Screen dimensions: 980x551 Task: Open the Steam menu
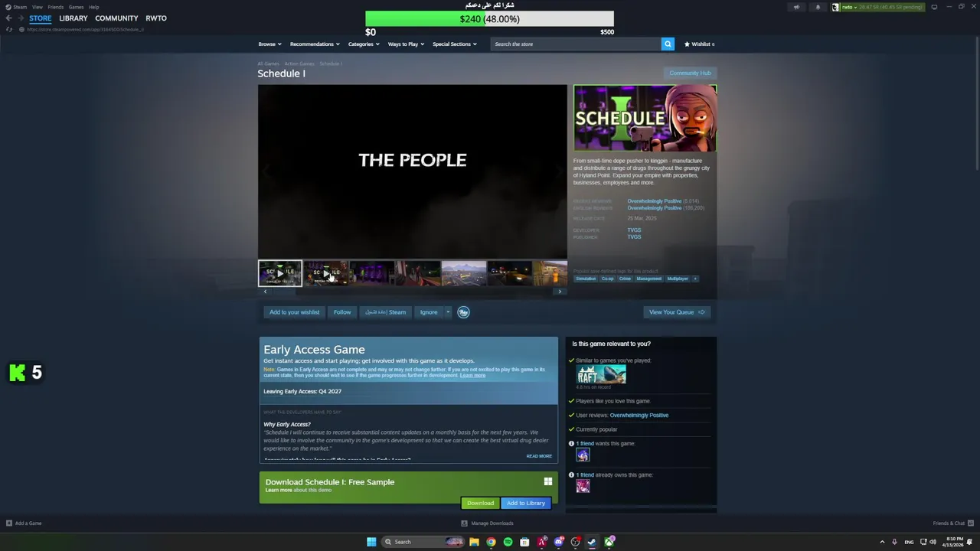[x=20, y=7]
